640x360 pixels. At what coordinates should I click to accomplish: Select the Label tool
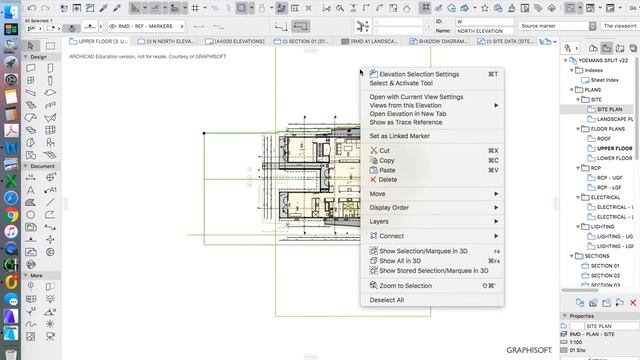[x=50, y=190]
